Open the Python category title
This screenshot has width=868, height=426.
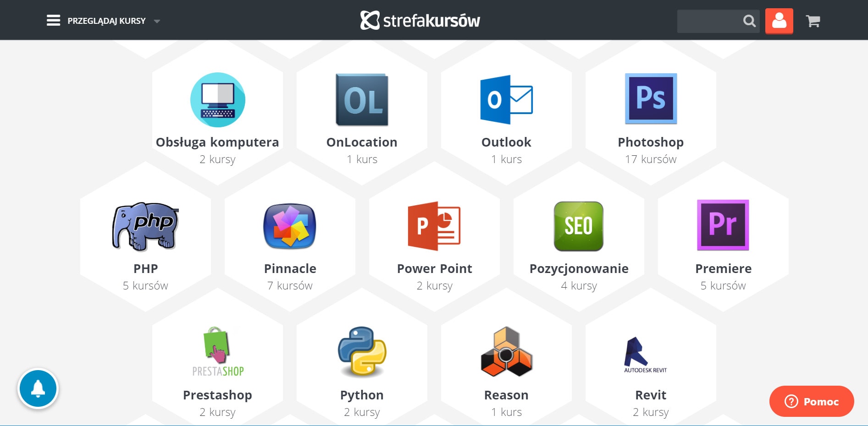[x=362, y=395]
